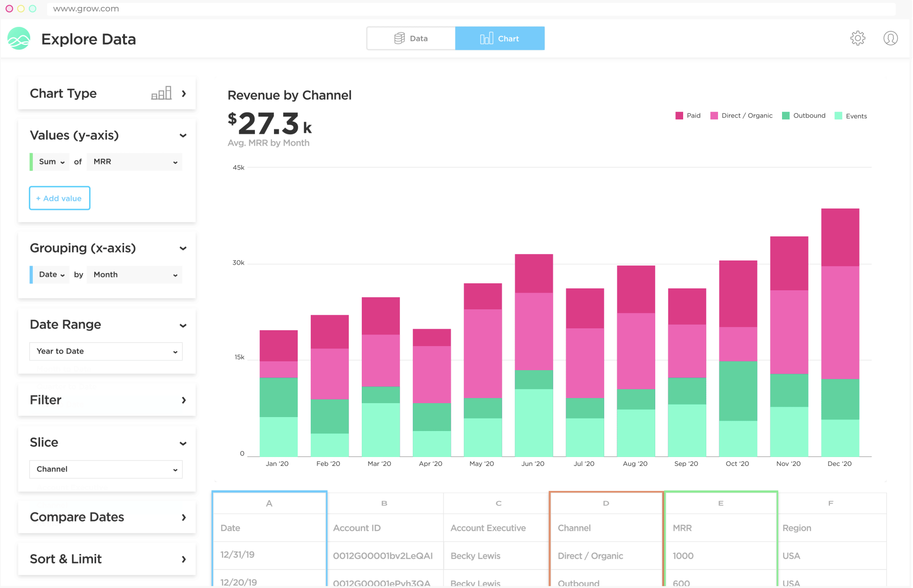The width and height of the screenshot is (913, 588).
Task: Click the chart icon in Chart tab
Action: click(x=486, y=39)
